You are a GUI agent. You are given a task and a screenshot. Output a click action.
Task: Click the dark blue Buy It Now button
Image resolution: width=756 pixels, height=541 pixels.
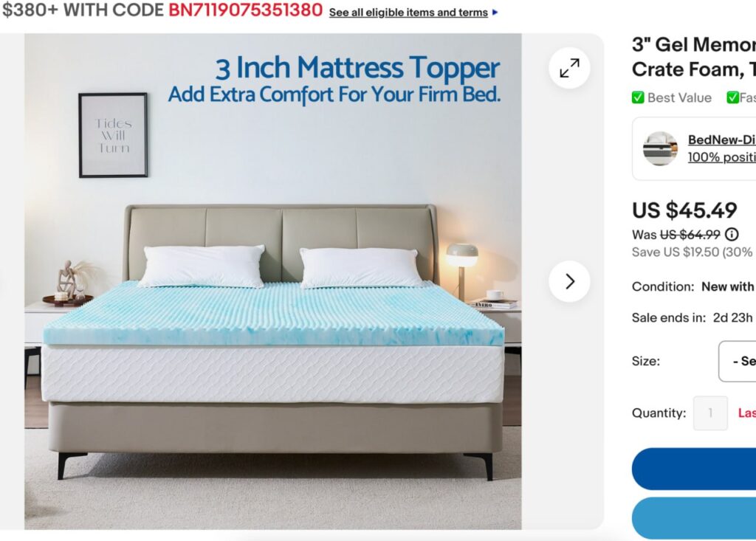pyautogui.click(x=694, y=469)
